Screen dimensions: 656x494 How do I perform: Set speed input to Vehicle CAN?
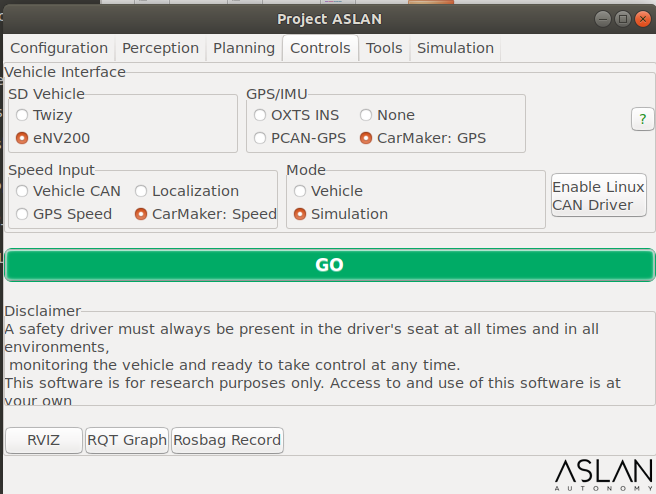[68, 191]
